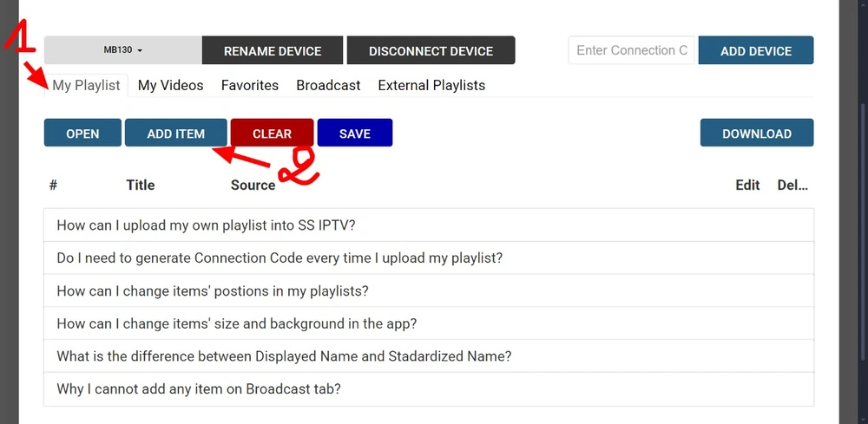The image size is (868, 424).
Task: Expand Displayed Name vs Standardized Name question
Action: tap(284, 356)
